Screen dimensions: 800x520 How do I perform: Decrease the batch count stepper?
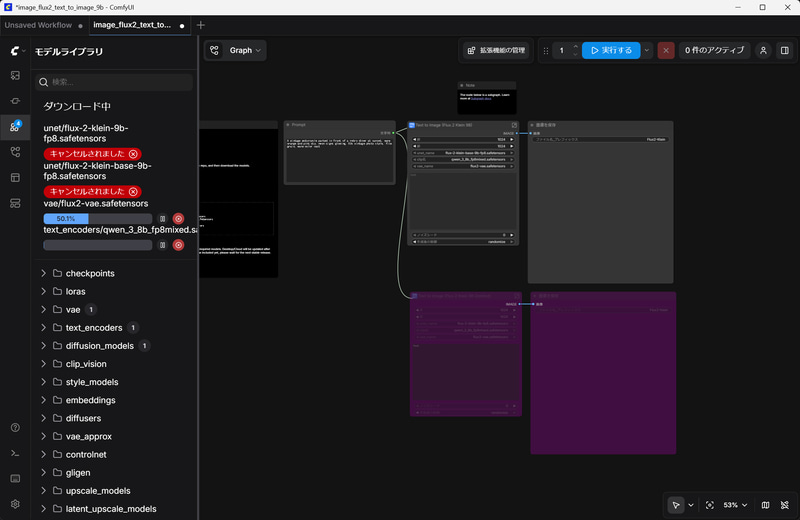(576, 54)
